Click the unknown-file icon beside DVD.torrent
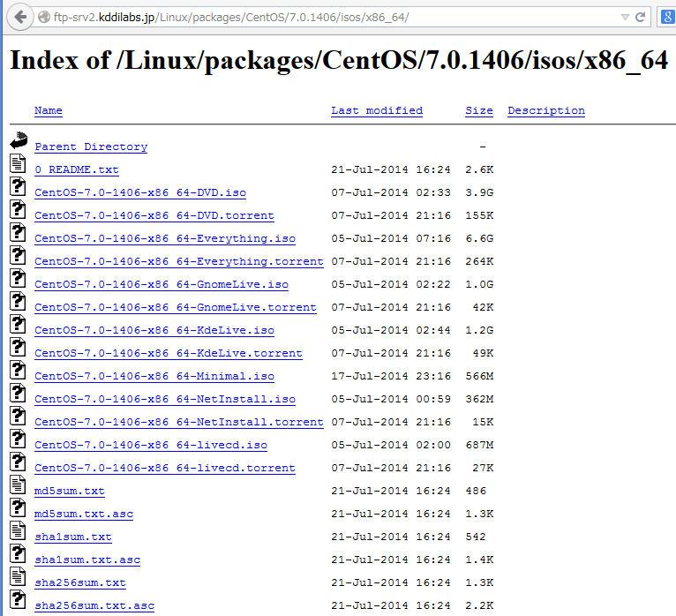 (x=18, y=209)
